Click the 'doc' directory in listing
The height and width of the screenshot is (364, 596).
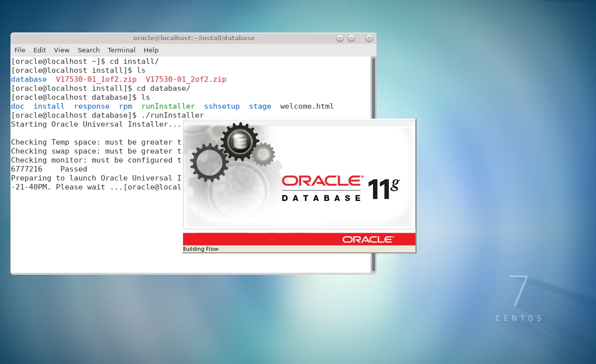point(17,106)
